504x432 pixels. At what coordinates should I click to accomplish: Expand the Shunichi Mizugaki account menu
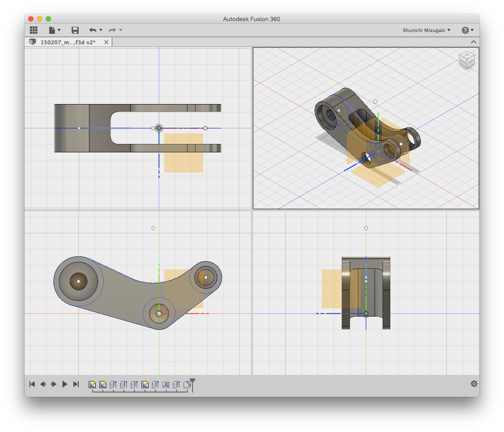[426, 30]
